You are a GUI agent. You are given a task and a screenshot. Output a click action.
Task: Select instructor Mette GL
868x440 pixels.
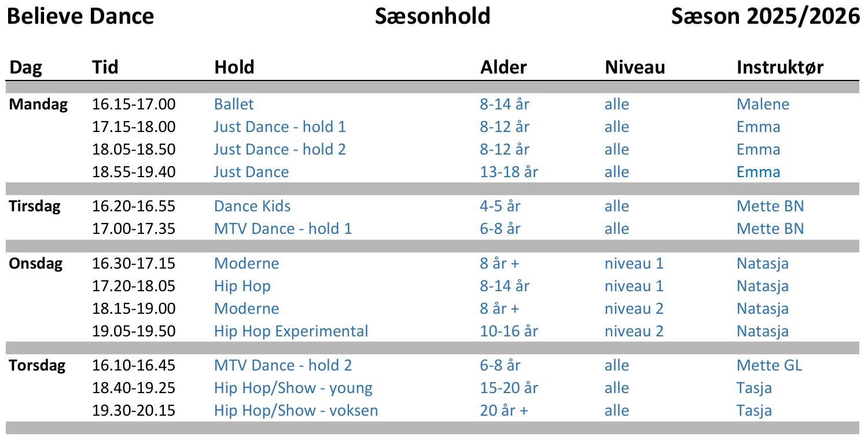[x=769, y=365]
